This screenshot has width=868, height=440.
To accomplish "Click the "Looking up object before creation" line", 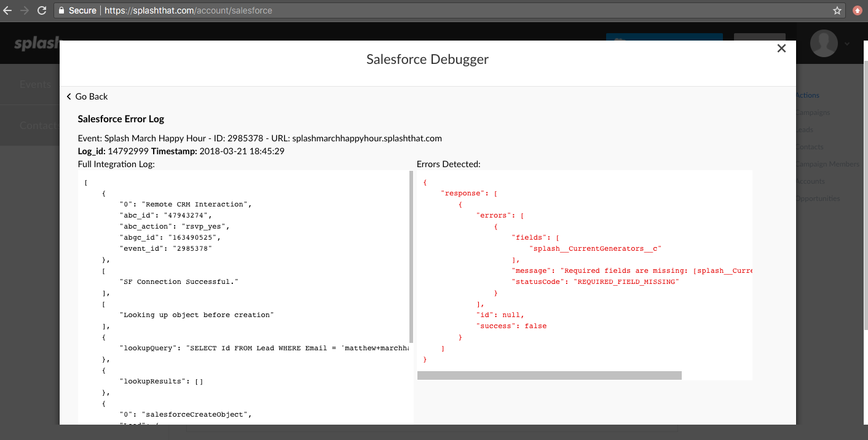I will pyautogui.click(x=197, y=315).
